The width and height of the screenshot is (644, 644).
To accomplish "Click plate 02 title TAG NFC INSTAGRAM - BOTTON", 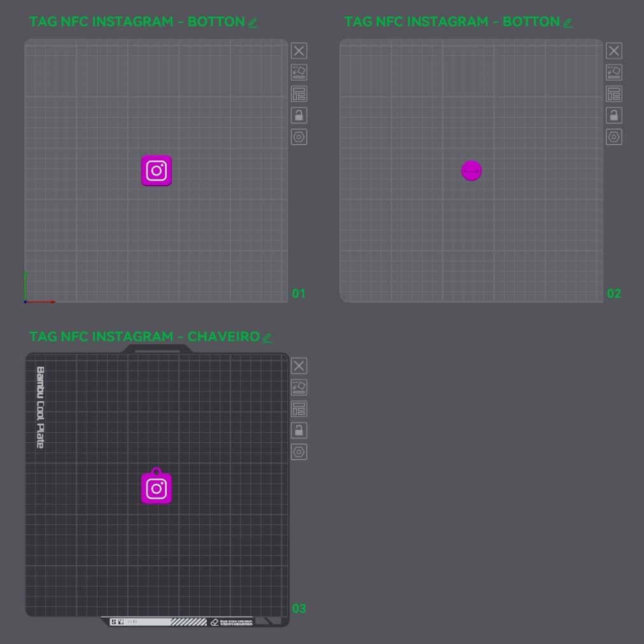I will pos(452,22).
